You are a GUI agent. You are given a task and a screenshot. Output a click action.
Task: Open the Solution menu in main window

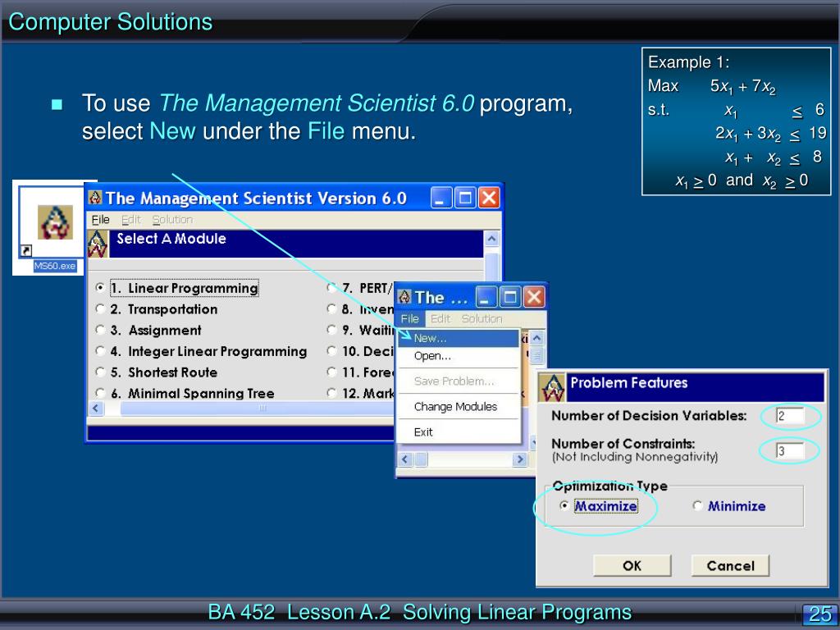172,220
